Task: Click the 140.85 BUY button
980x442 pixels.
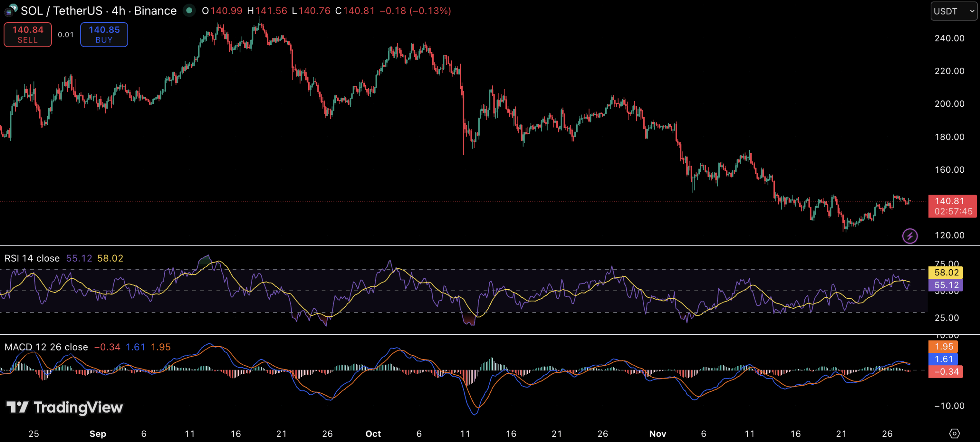Action: [104, 34]
